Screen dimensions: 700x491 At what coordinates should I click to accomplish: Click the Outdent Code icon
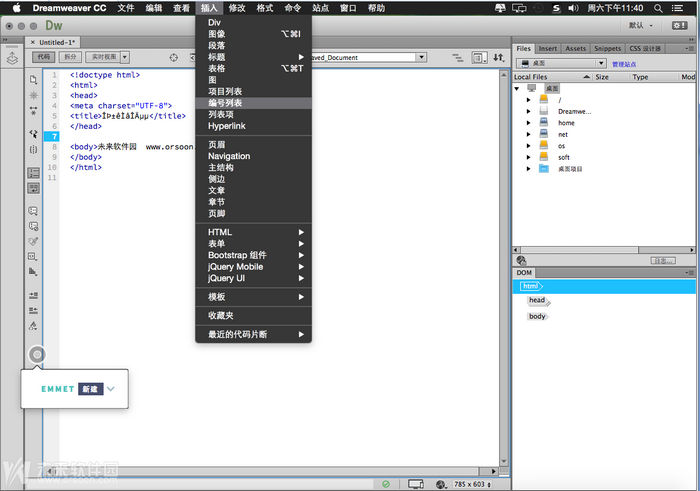pyautogui.click(x=33, y=310)
